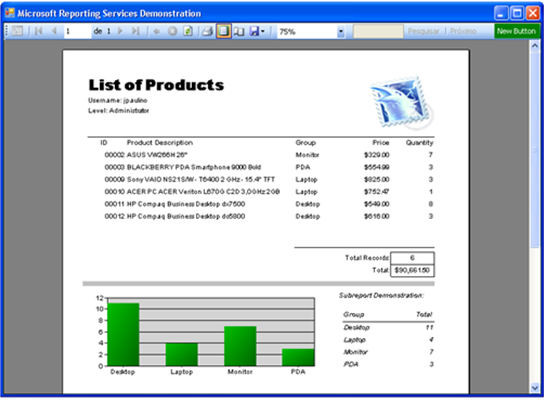Screen dimensions: 544x400
Task: Maximize the Reporting Services window
Action: pyautogui.click(x=517, y=13)
